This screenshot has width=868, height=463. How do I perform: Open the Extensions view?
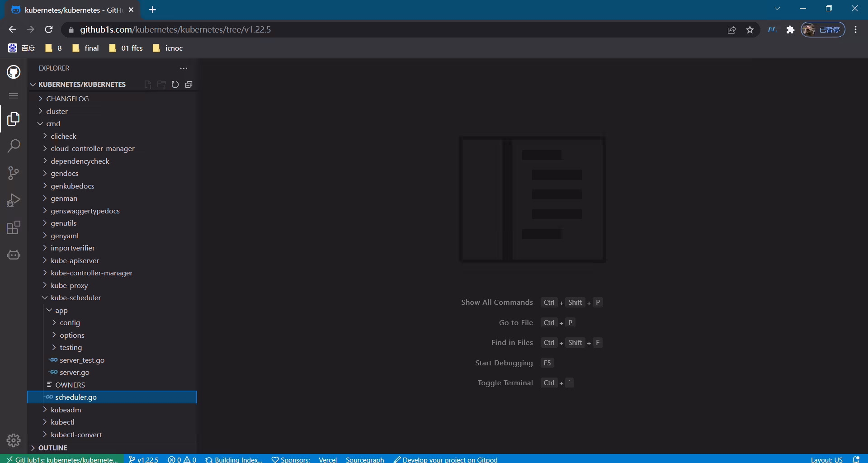pyautogui.click(x=14, y=227)
